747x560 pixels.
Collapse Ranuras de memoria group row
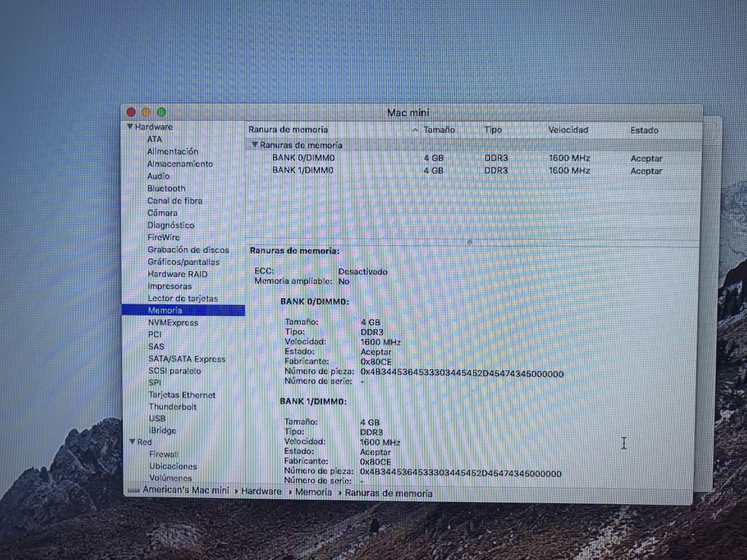click(255, 145)
